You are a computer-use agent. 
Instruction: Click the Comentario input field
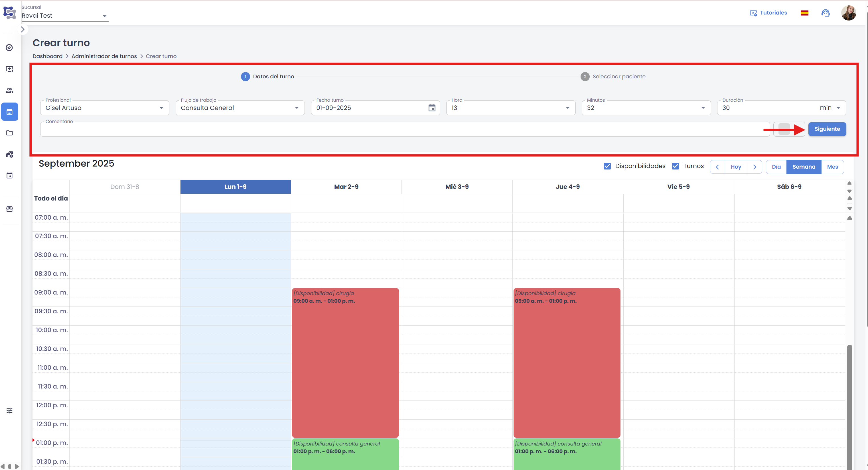pyautogui.click(x=404, y=129)
